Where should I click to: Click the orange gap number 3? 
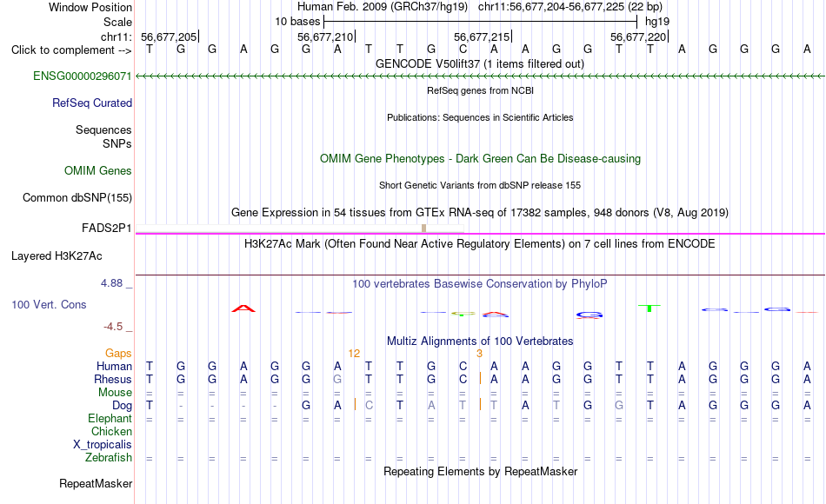point(479,354)
